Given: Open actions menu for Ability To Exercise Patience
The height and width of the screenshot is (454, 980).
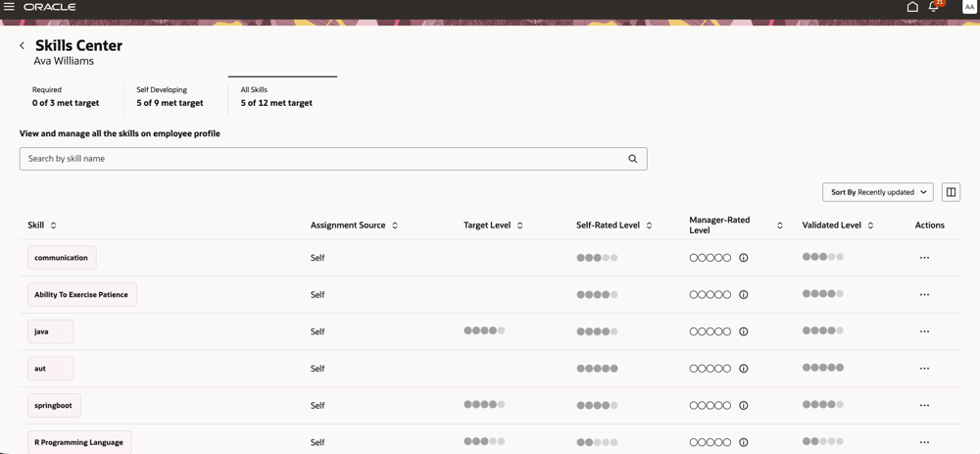Looking at the screenshot, I should click(x=925, y=294).
